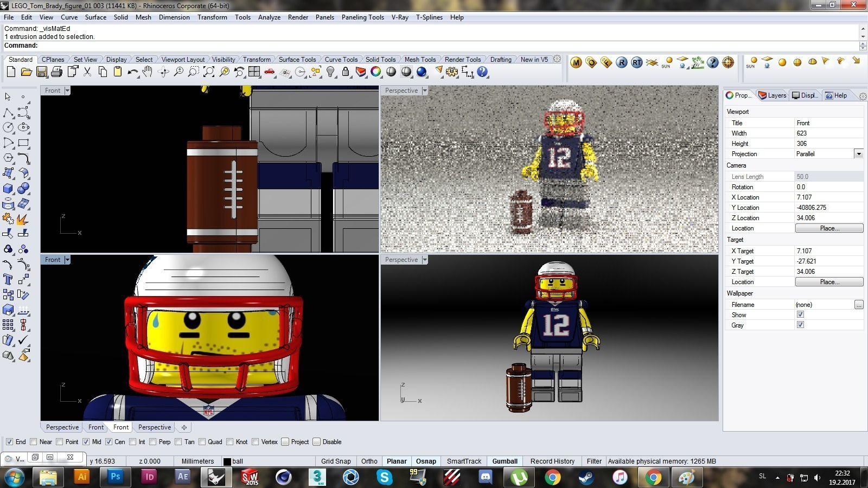The width and height of the screenshot is (868, 488).
Task: Click the V-Ray M material editor icon
Action: tap(576, 63)
